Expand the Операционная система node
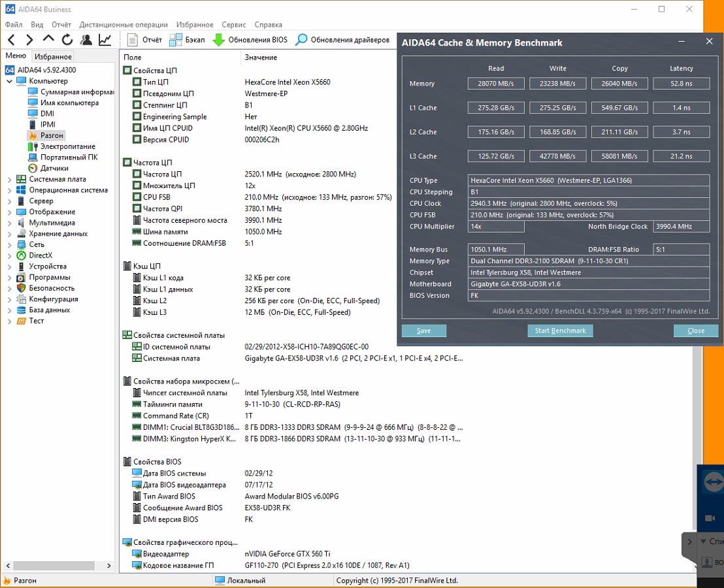This screenshot has height=588, width=724. coord(9,190)
